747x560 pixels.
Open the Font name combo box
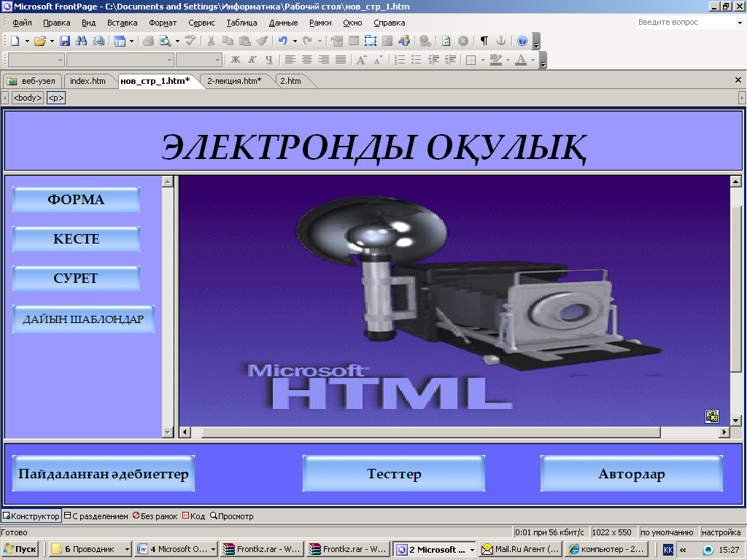click(x=120, y=60)
